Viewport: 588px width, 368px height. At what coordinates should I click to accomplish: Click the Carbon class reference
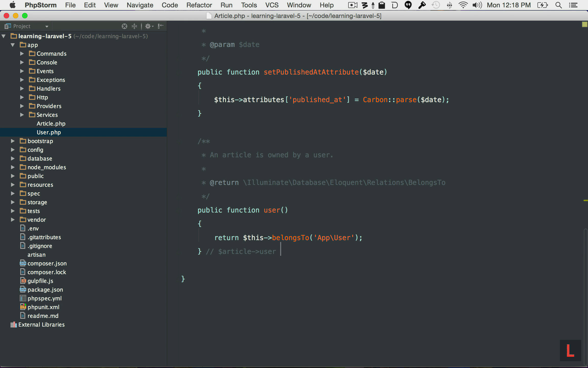375,100
